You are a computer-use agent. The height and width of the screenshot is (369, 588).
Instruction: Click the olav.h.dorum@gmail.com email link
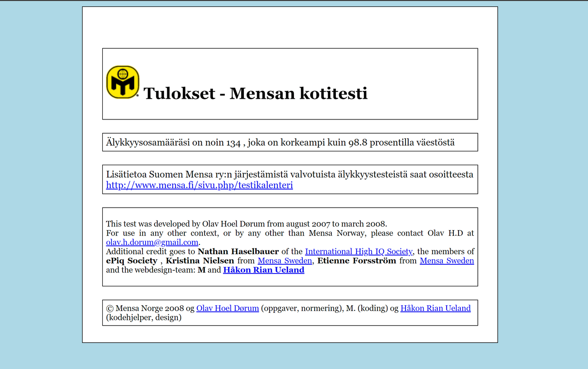point(152,242)
